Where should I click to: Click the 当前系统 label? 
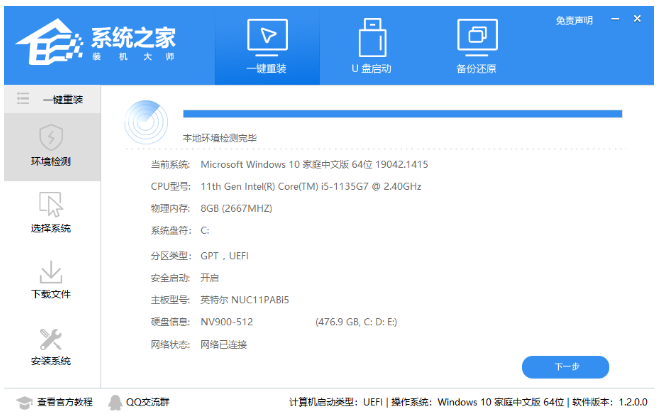(x=170, y=164)
